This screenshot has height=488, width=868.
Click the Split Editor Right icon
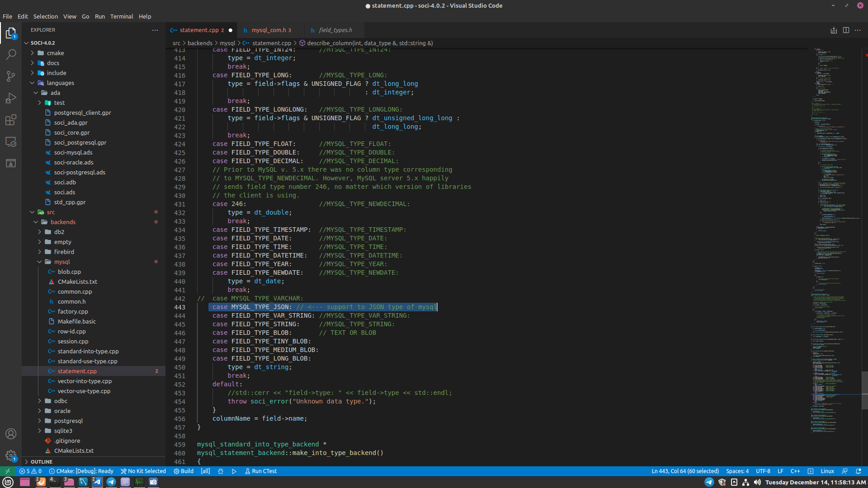click(x=846, y=30)
